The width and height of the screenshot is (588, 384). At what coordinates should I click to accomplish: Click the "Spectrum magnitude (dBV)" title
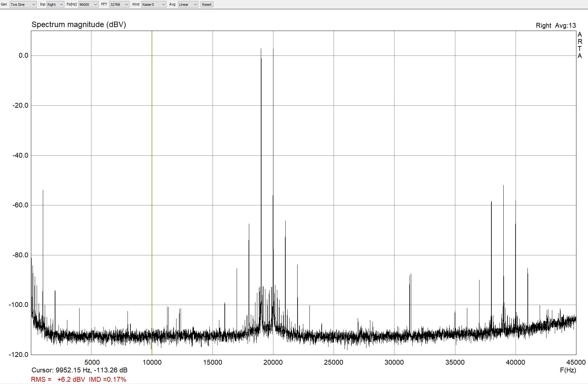[x=79, y=25]
